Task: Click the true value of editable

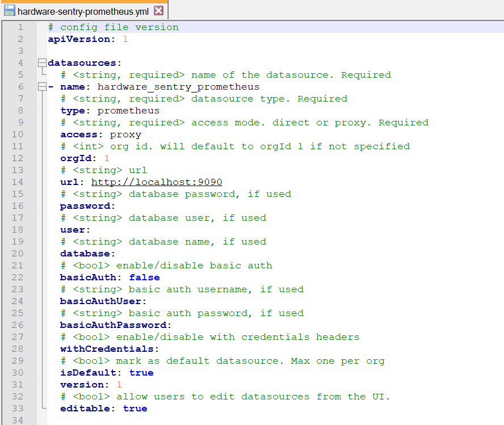Action: [135, 408]
